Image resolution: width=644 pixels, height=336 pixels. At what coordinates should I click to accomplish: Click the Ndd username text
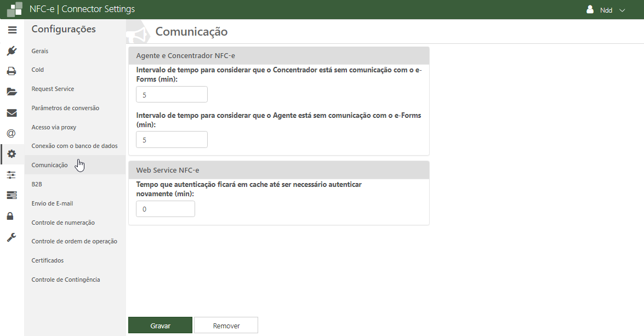coord(606,10)
